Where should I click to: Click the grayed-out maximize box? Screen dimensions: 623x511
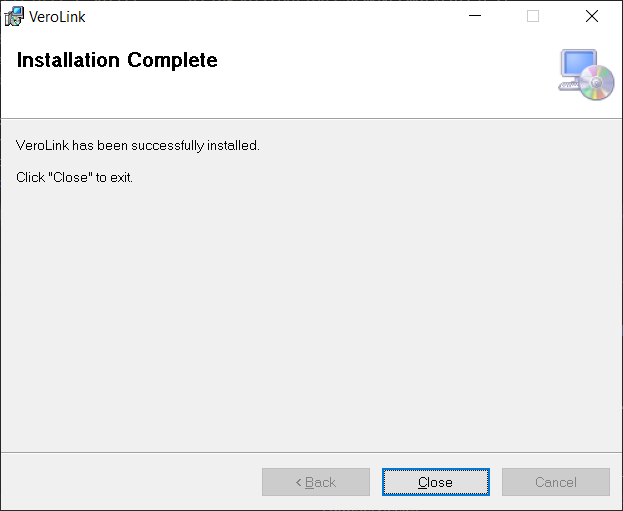pyautogui.click(x=533, y=16)
